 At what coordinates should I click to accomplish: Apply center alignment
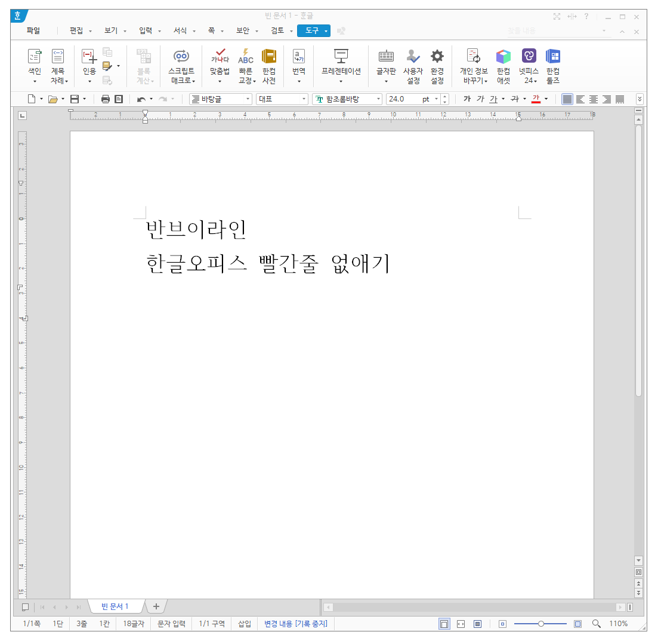click(x=593, y=99)
